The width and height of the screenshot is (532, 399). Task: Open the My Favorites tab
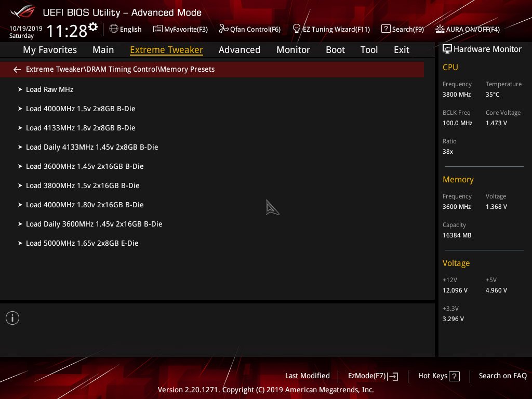pos(50,50)
